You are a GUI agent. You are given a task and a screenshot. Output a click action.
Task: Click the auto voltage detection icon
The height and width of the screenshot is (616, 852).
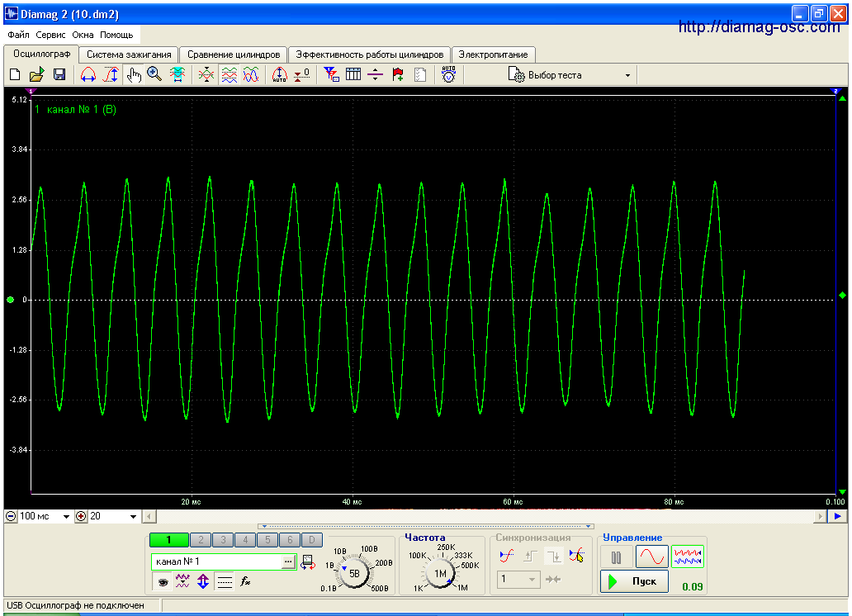448,74
